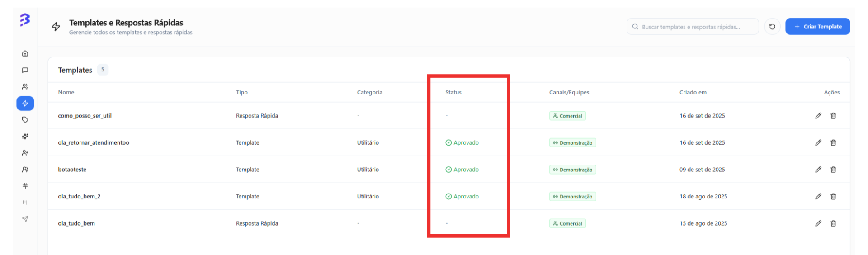Open the chat conversations icon in sidebar
The width and height of the screenshot is (868, 255).
[25, 70]
